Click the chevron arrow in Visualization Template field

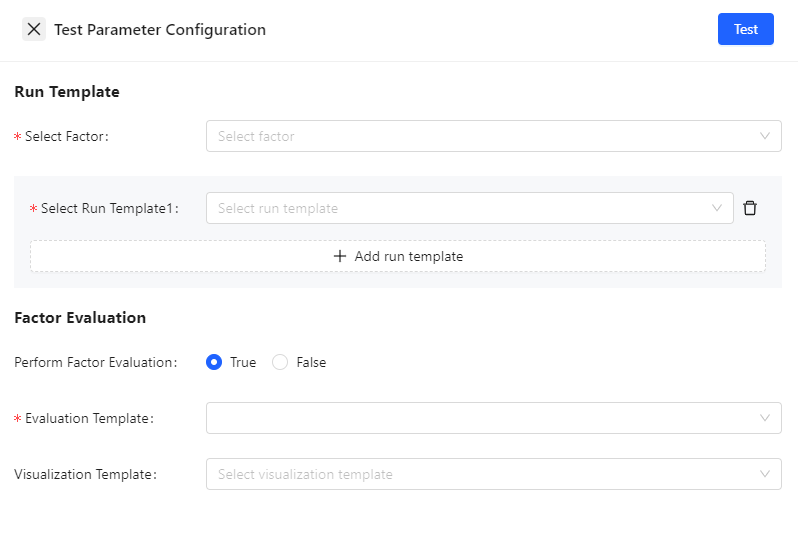click(765, 474)
